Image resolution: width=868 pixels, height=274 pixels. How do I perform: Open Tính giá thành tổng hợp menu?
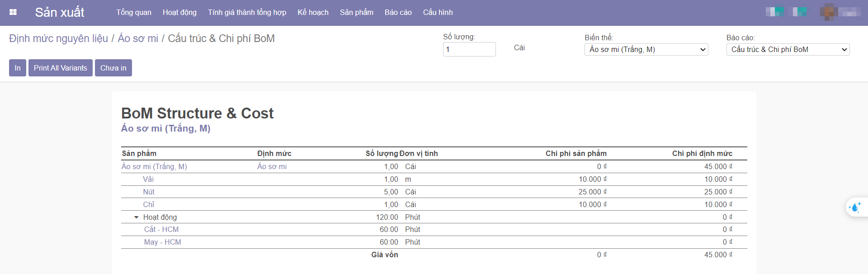[x=247, y=12]
